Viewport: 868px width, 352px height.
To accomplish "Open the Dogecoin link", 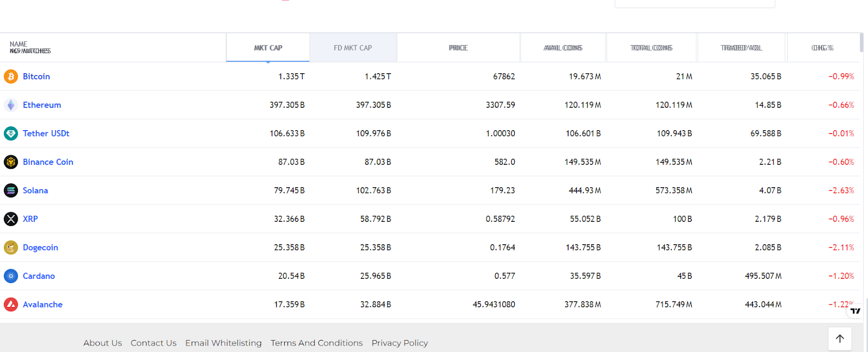I will point(40,247).
